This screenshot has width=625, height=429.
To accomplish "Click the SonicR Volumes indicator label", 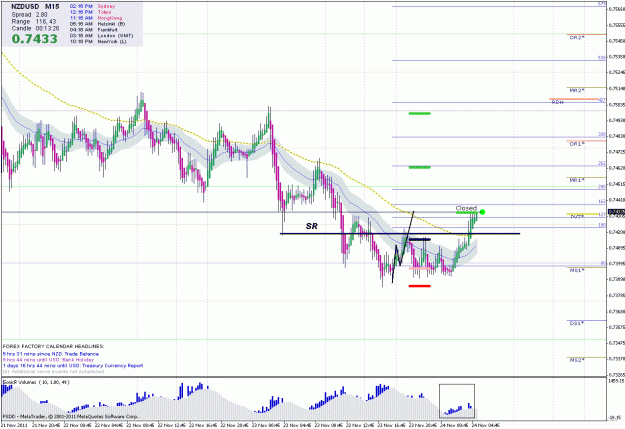I will pyautogui.click(x=36, y=382).
